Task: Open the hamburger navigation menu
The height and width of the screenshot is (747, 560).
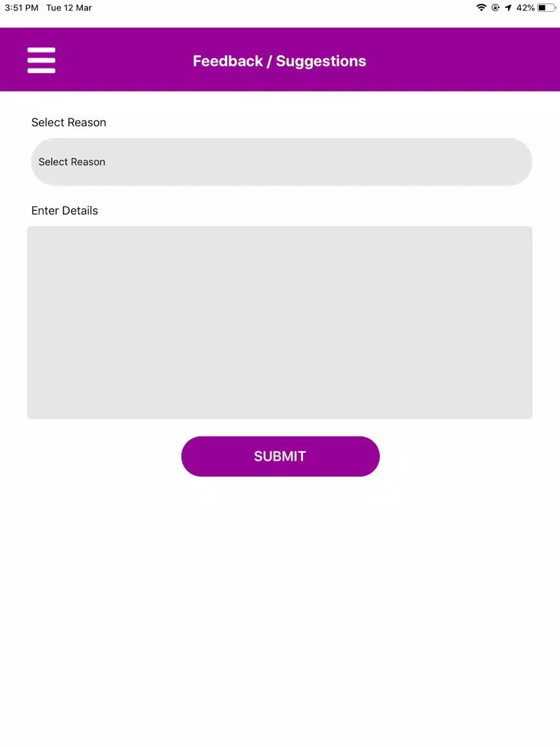Action: (x=41, y=60)
